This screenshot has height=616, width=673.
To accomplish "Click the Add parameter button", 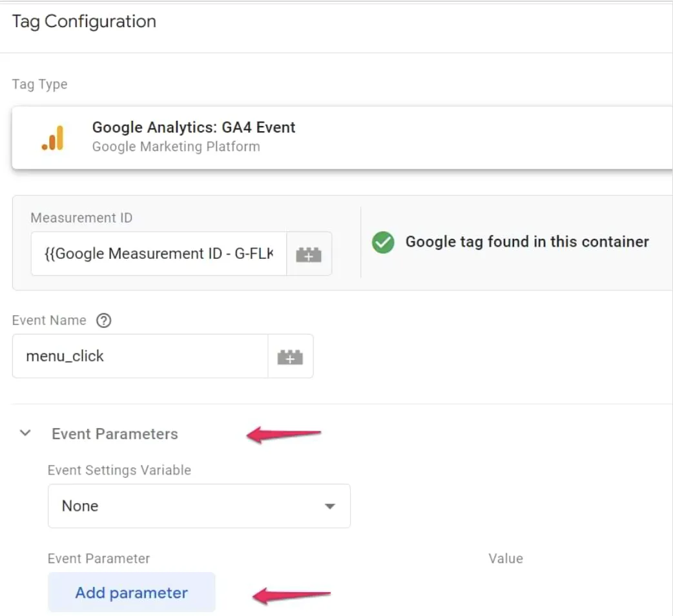I will coord(131,592).
